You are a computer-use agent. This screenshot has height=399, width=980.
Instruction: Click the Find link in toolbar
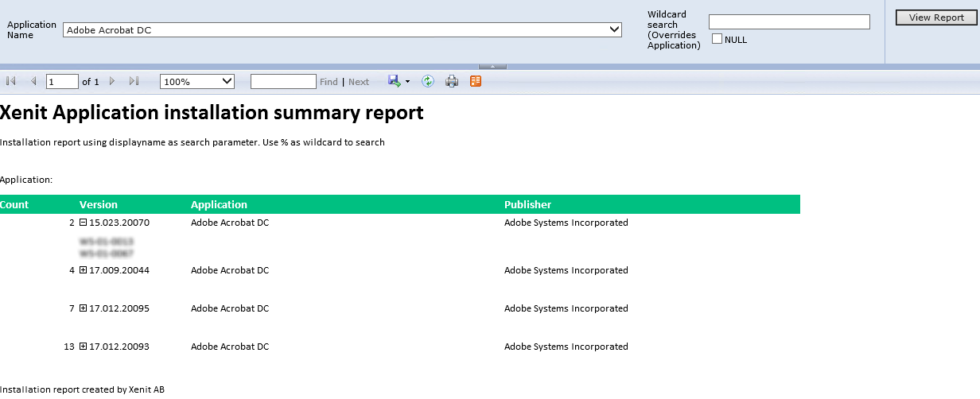[x=329, y=82]
